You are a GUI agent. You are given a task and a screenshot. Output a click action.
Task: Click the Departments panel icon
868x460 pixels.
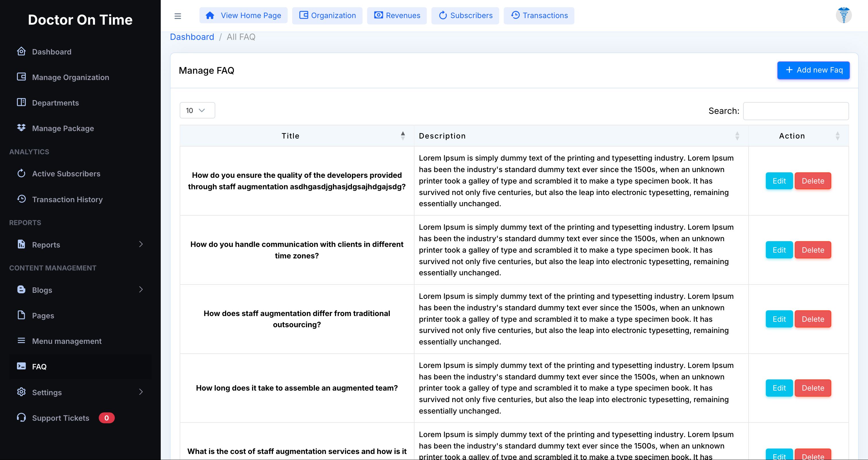click(21, 102)
